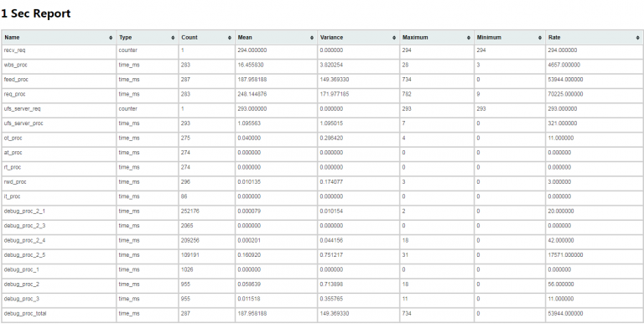This screenshot has width=644, height=324.
Task: Click count value 2065
Action: (x=187, y=226)
